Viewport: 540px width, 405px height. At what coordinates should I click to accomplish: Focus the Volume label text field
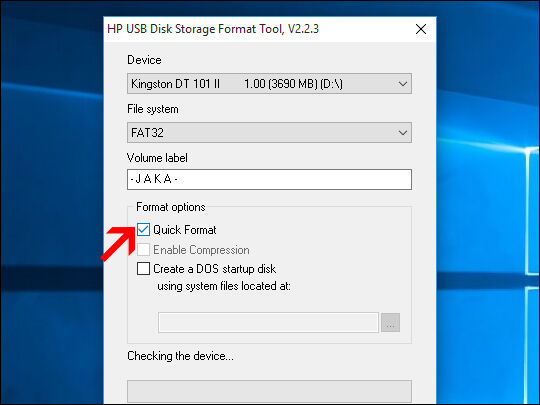pyautogui.click(x=269, y=179)
